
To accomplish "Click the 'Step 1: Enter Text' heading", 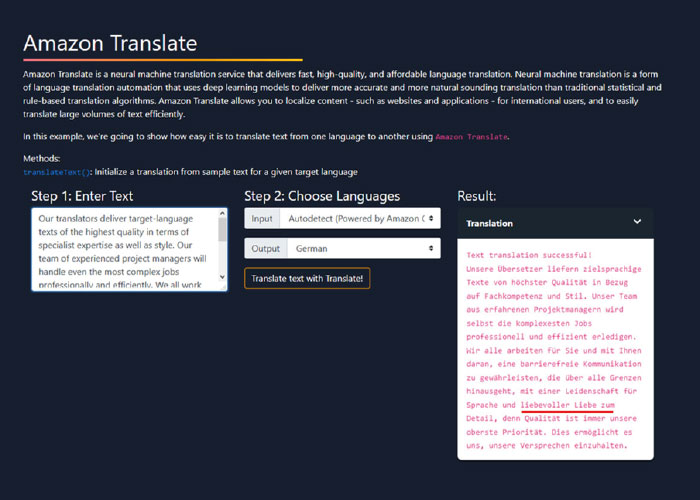I will [x=82, y=196].
